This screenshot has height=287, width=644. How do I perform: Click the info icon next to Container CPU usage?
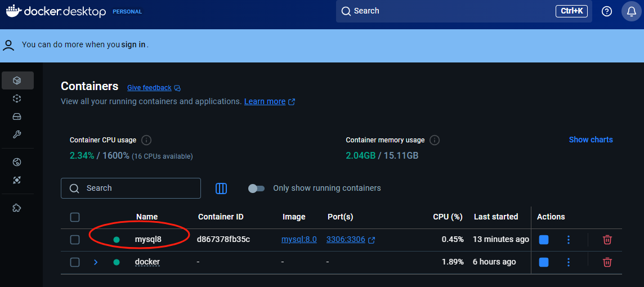[x=146, y=140]
